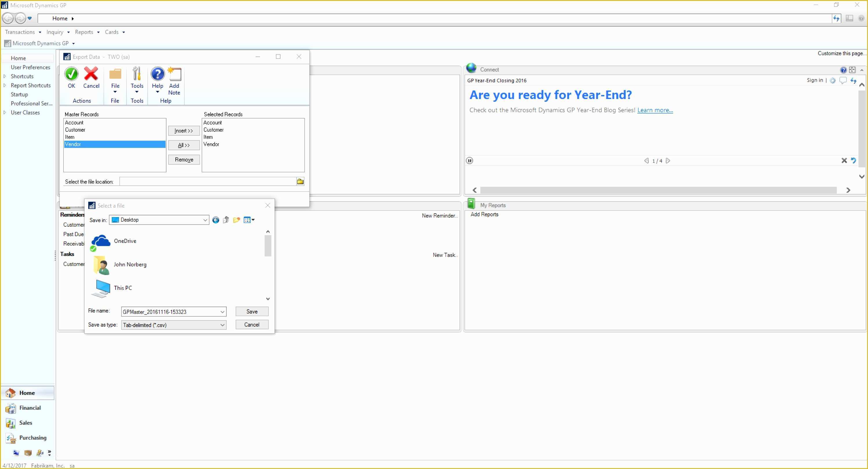Open the View menu in Select a file dialog
Screen dimensions: 868x469
(x=249, y=220)
